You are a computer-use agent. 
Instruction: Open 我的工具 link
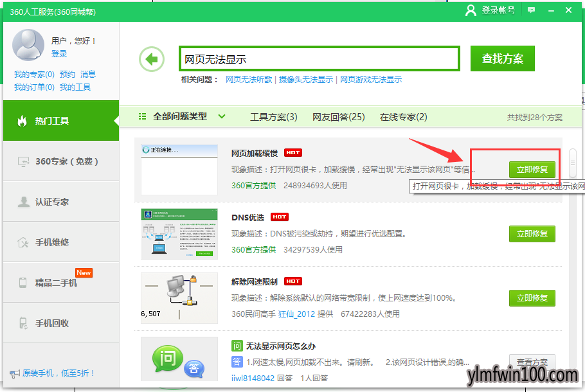point(75,87)
